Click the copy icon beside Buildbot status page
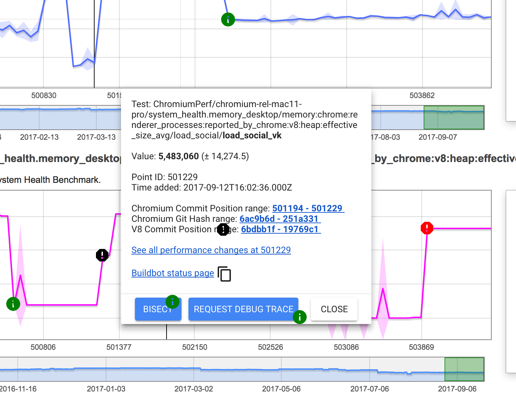Image resolution: width=516 pixels, height=420 pixels. click(x=225, y=274)
